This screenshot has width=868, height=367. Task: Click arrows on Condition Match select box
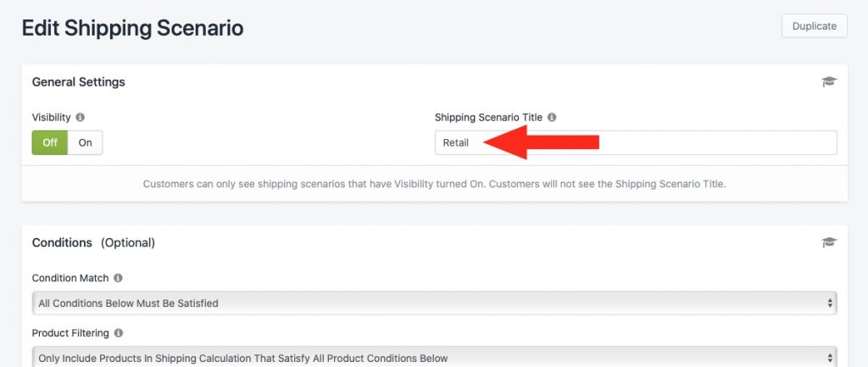click(830, 303)
